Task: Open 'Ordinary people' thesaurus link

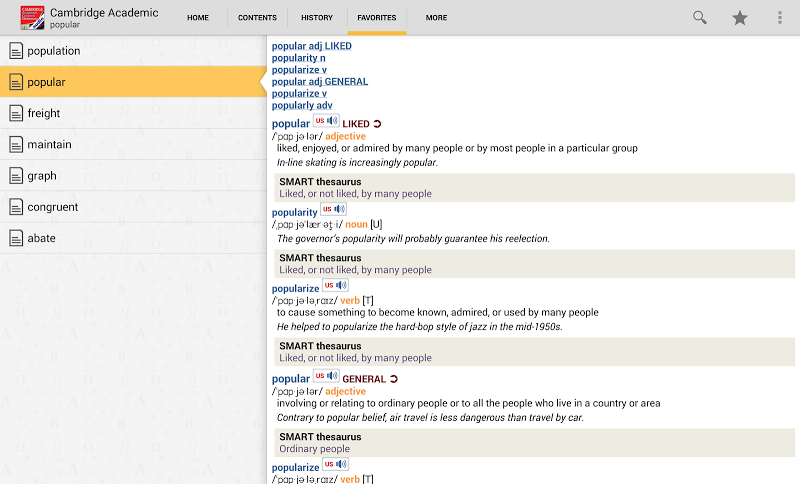Action: coord(317,449)
